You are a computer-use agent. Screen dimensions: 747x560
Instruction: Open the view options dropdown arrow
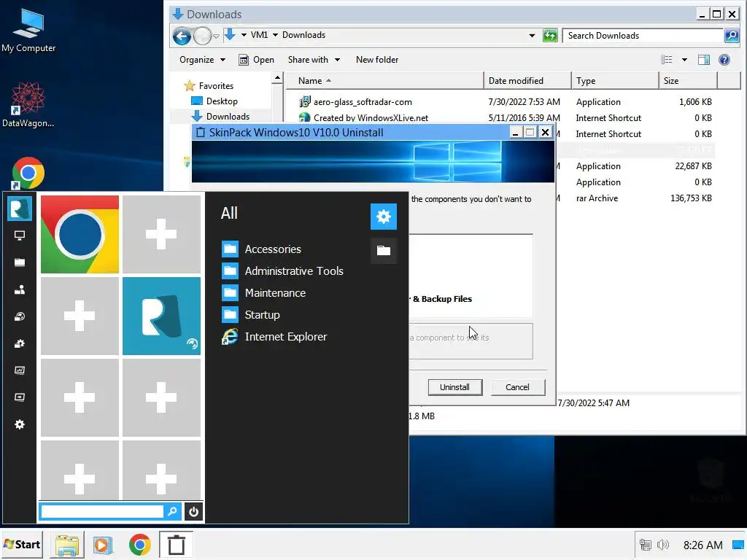(684, 60)
